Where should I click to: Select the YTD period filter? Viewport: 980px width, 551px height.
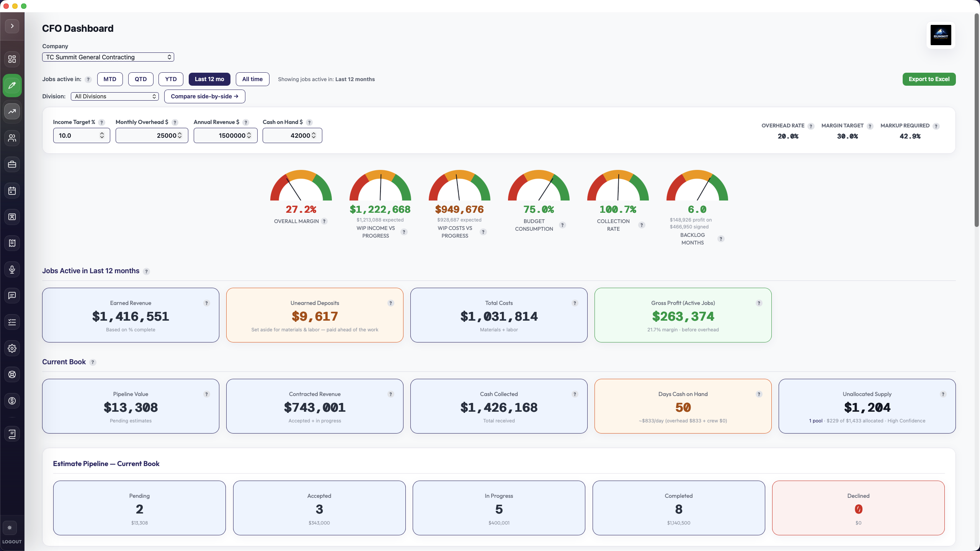click(171, 79)
